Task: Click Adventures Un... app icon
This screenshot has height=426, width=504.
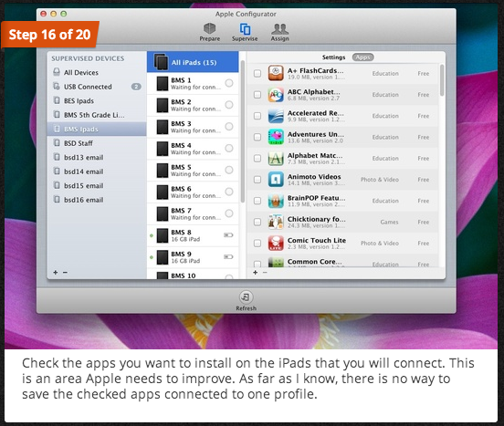Action: click(x=276, y=137)
